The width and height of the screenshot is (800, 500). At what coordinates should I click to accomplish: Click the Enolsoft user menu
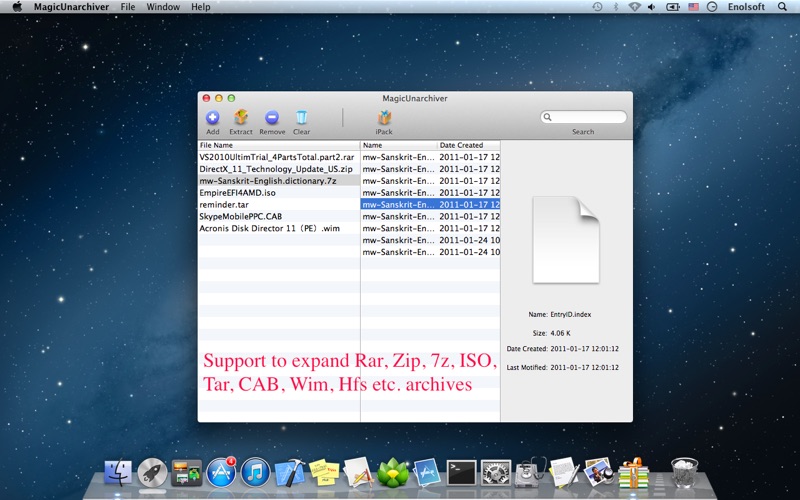pyautogui.click(x=746, y=7)
